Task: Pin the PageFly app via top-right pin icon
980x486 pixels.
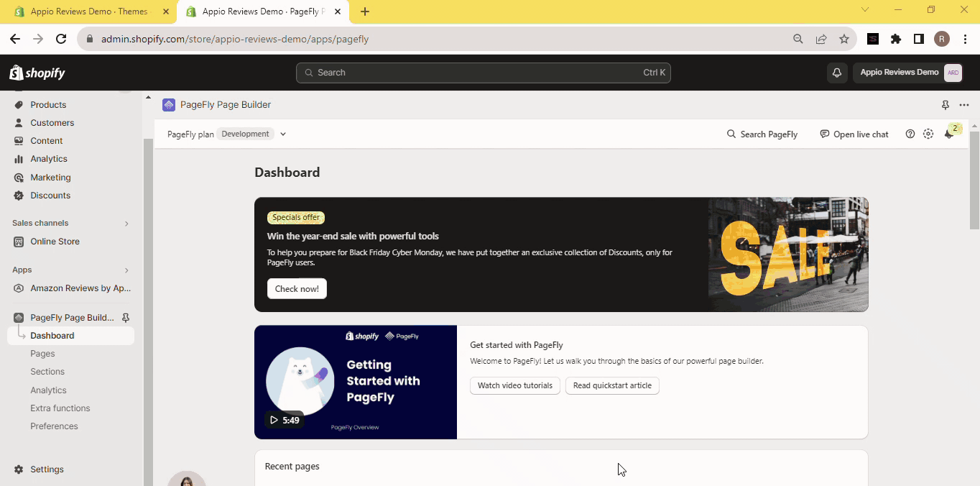Action: point(946,105)
